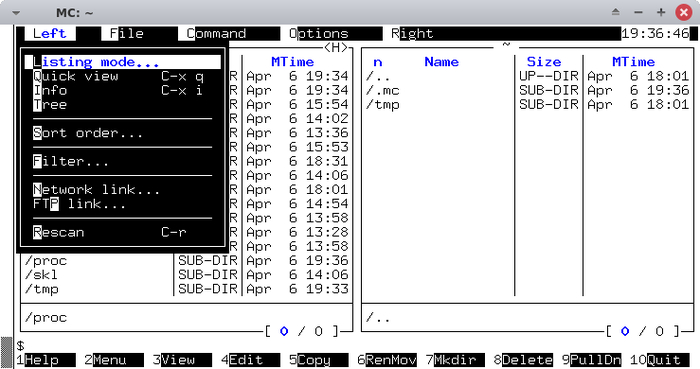Click the 7 Mkdir function key

(455, 360)
